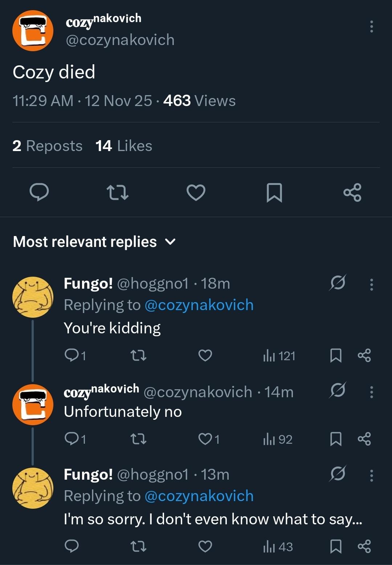The width and height of the screenshot is (392, 565).
Task: Open the cozynakovich avatar on the main post
Action: [33, 31]
